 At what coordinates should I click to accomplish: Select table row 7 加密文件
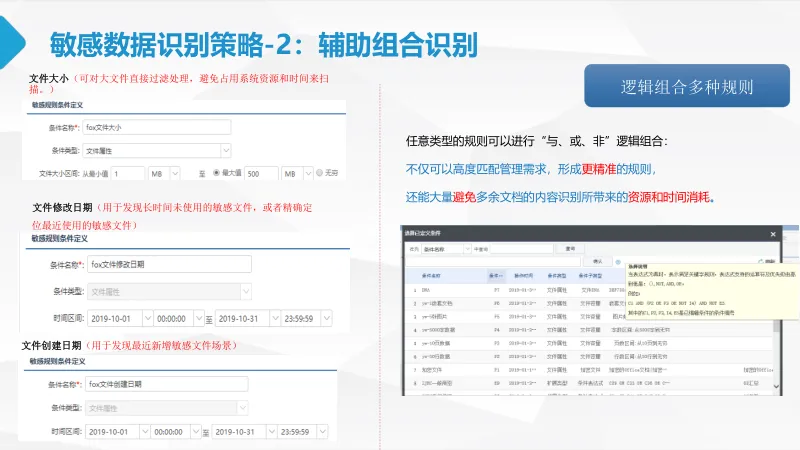click(x=589, y=370)
